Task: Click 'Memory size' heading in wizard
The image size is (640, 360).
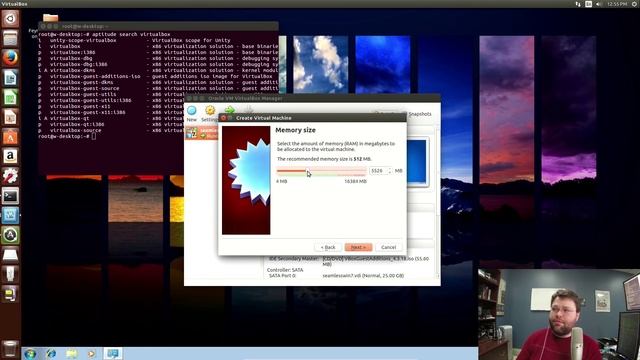Action: 295,130
